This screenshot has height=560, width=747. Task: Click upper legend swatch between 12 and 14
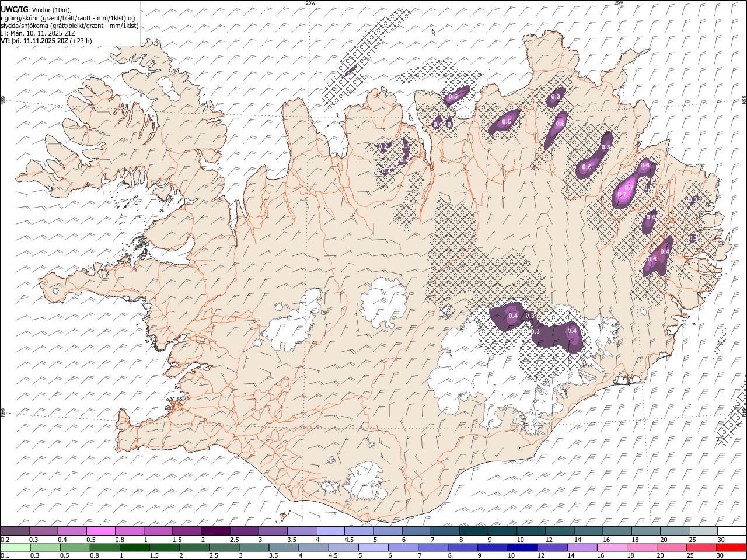pyautogui.click(x=559, y=531)
